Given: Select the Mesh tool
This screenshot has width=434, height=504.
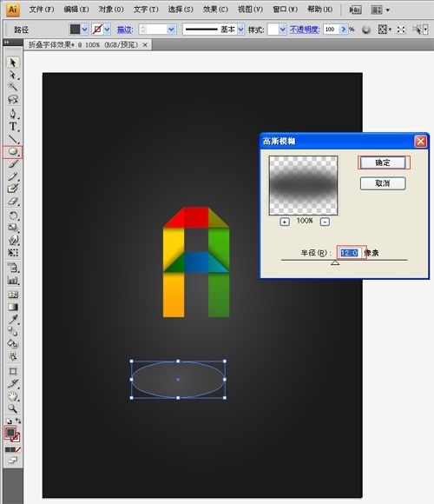Looking at the screenshot, I should (x=12, y=295).
